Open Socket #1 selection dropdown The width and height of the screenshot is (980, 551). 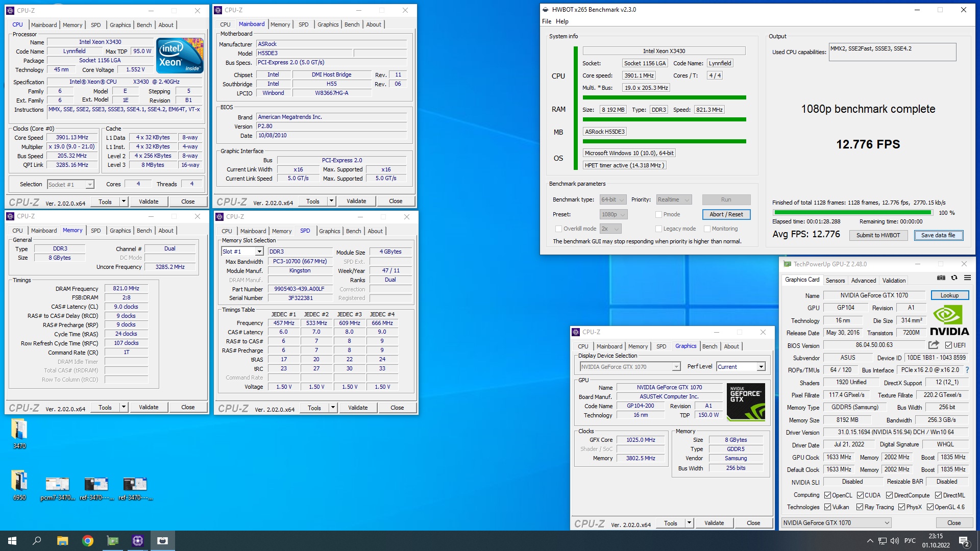70,185
